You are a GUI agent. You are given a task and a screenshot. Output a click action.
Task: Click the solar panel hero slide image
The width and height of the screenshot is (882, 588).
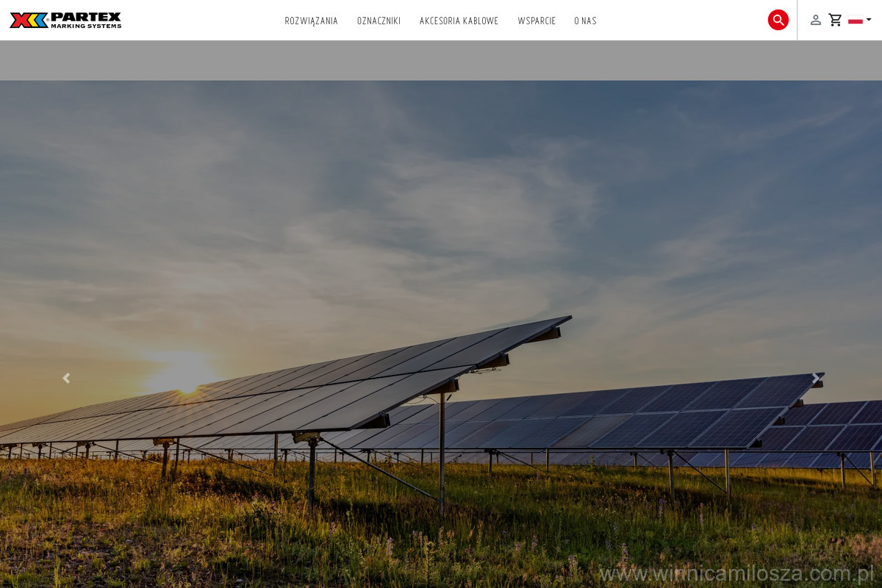[441, 334]
